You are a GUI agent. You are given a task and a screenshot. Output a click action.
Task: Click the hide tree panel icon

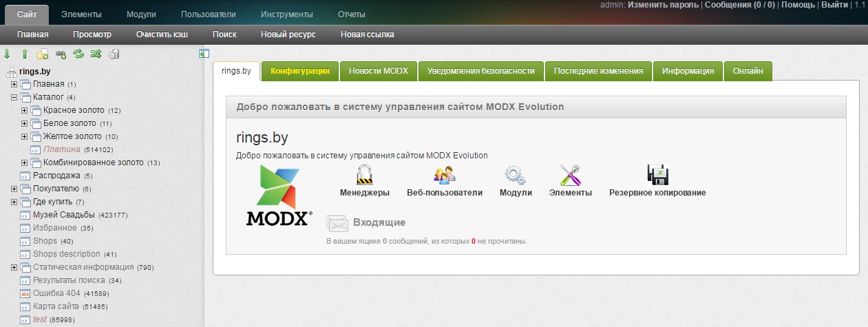point(204,53)
